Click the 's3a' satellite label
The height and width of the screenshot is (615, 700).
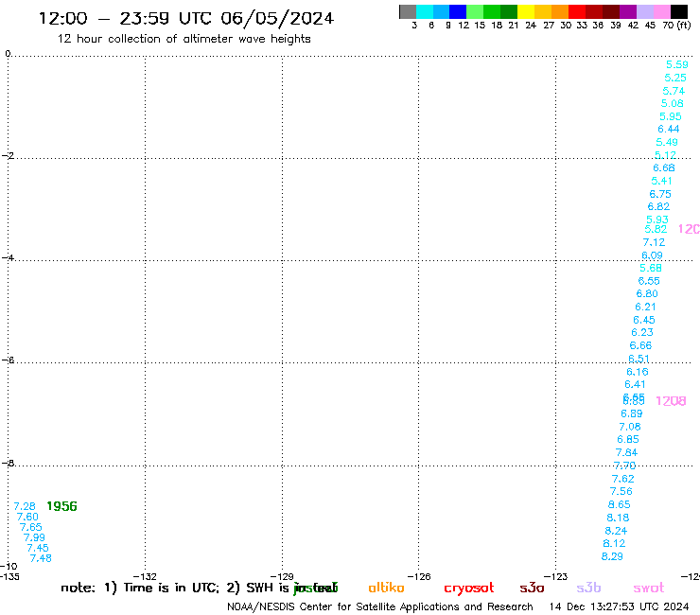532,588
